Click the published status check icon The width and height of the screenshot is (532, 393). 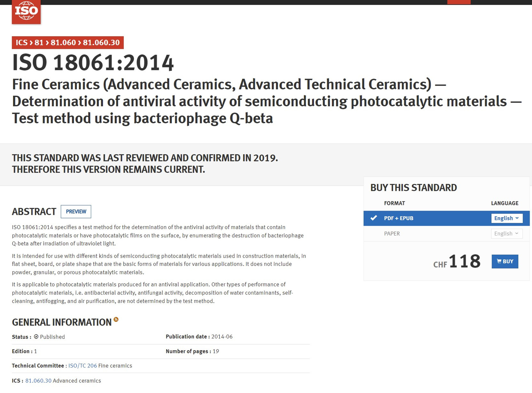36,337
